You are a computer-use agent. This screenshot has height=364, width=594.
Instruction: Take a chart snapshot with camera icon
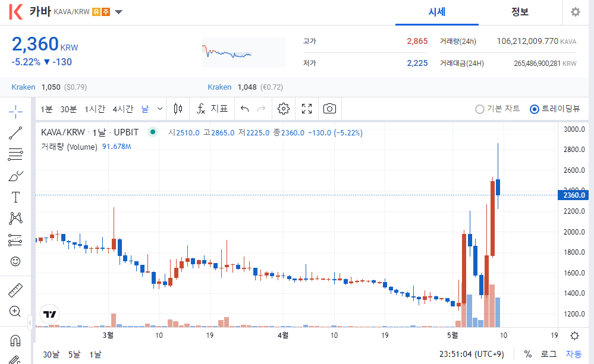(329, 109)
